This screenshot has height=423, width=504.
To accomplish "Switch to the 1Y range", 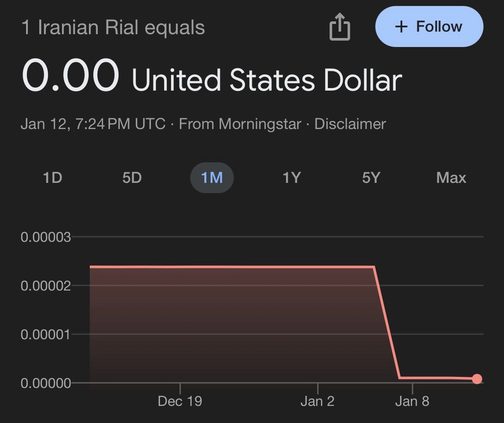I will click(x=292, y=177).
